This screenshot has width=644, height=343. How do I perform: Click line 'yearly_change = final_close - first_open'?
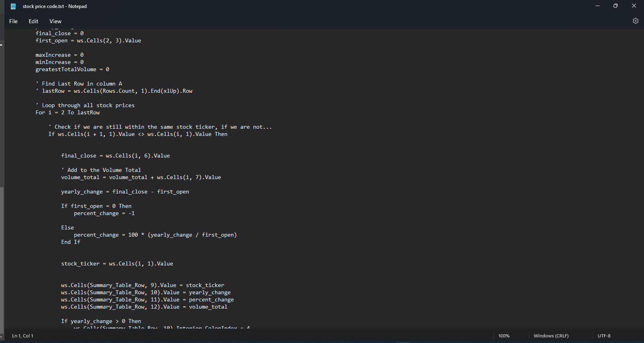coord(125,191)
